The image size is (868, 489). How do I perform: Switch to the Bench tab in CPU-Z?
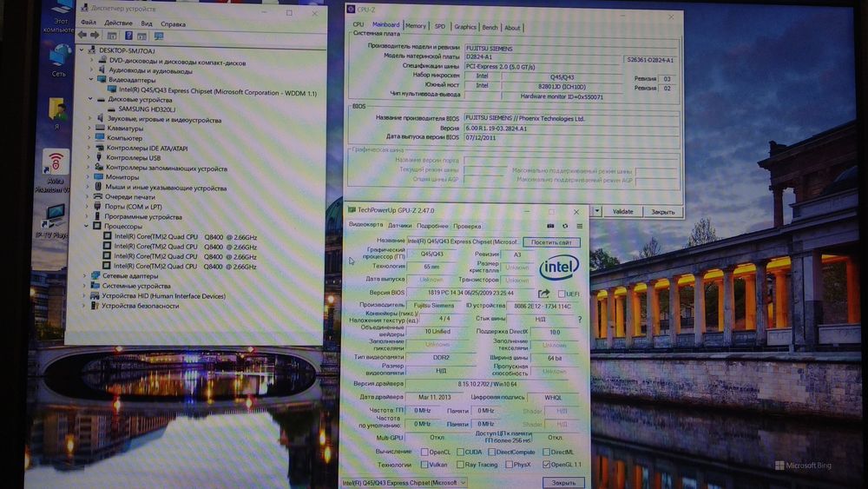[490, 27]
